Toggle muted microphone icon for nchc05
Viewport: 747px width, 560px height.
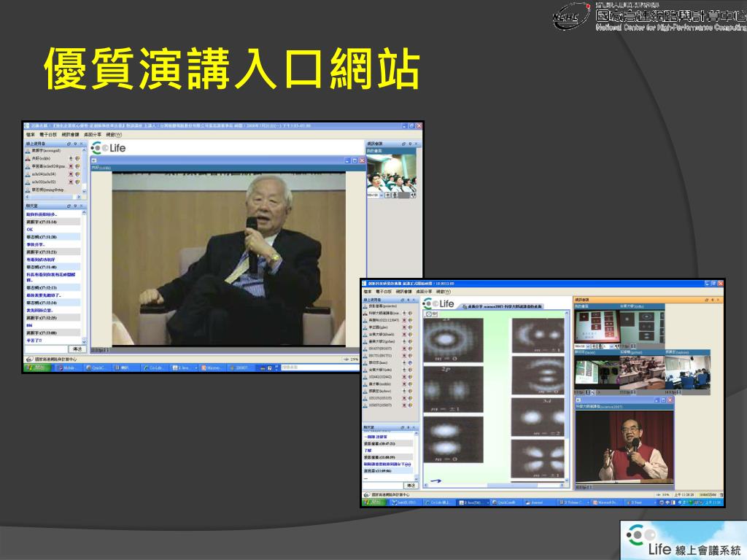[x=71, y=182]
